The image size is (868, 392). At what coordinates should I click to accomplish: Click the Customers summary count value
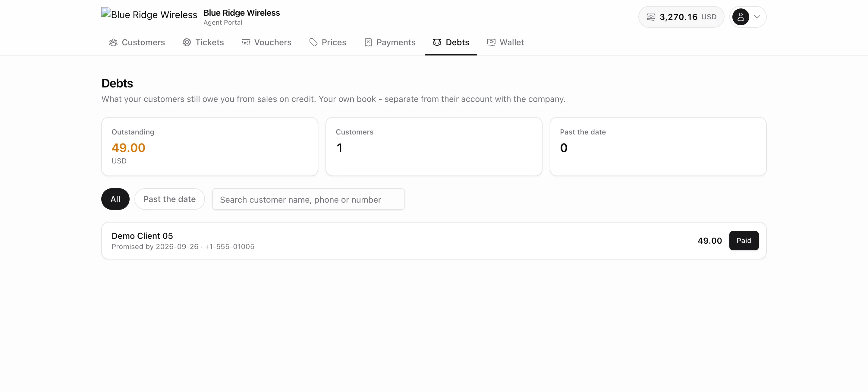tap(339, 148)
